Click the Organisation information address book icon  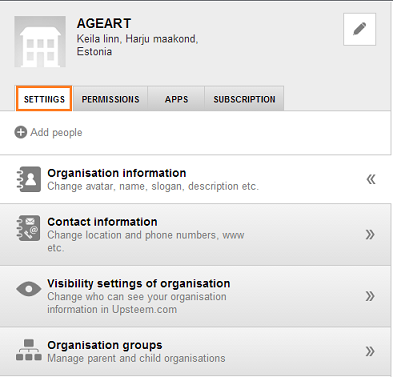[29, 179]
